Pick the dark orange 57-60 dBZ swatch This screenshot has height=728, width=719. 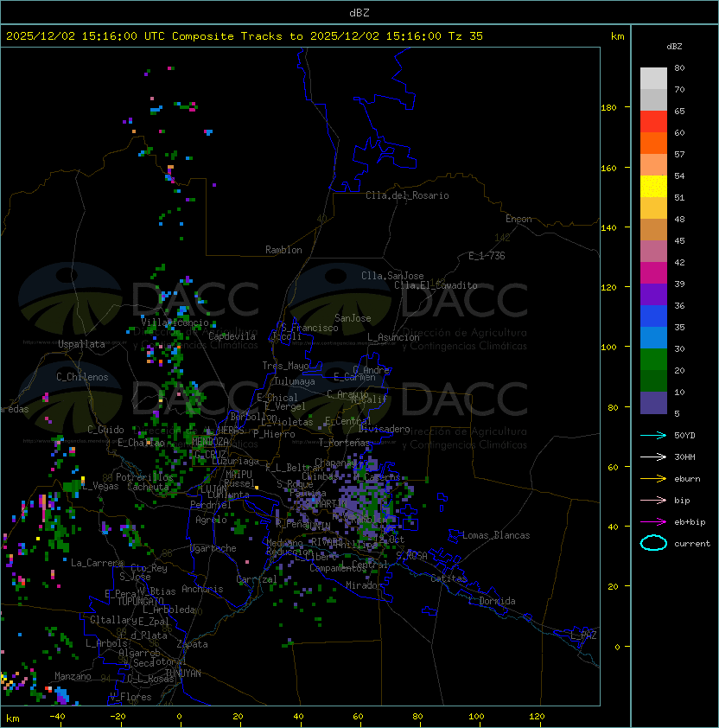click(x=653, y=144)
